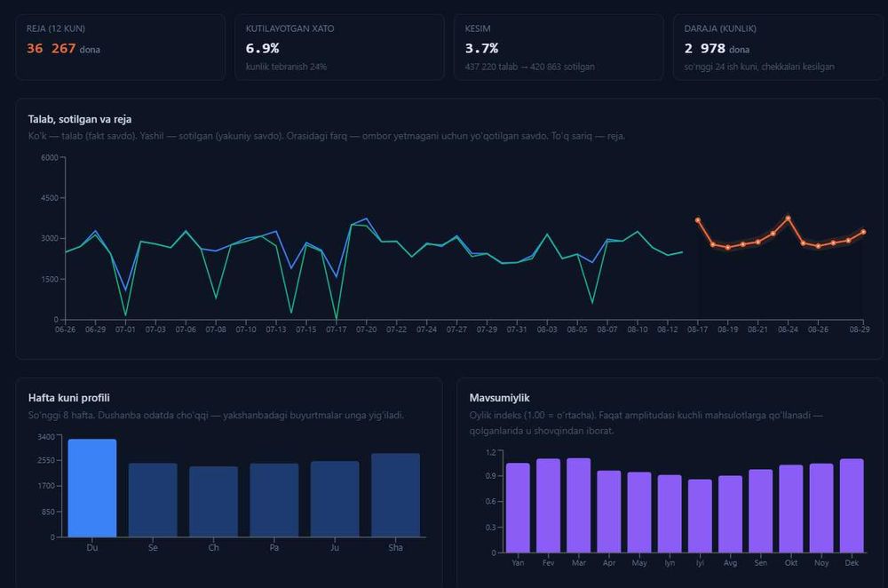Click the 0.6 axis label in Mavsumiylik chart
The image size is (888, 588).
click(491, 501)
